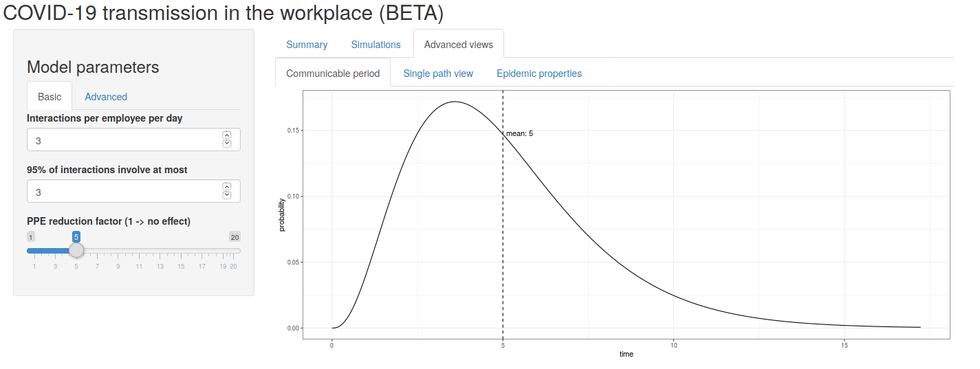Click the "mean: 5" annotation in plot

[519, 133]
